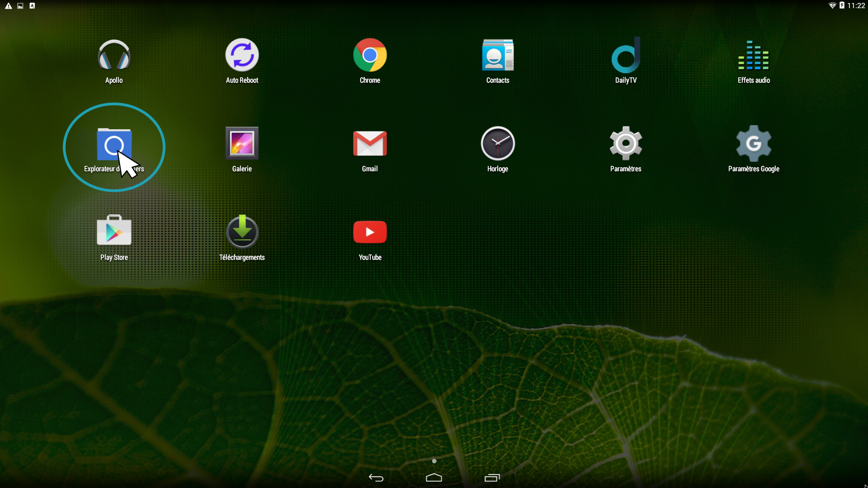Open the Apollo music app
The height and width of the screenshot is (488, 868).
114,61
